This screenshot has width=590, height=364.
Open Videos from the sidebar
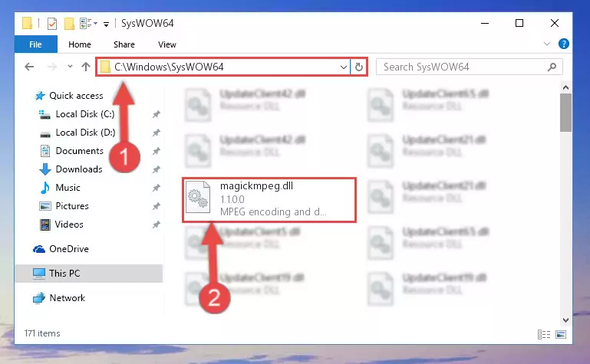69,225
